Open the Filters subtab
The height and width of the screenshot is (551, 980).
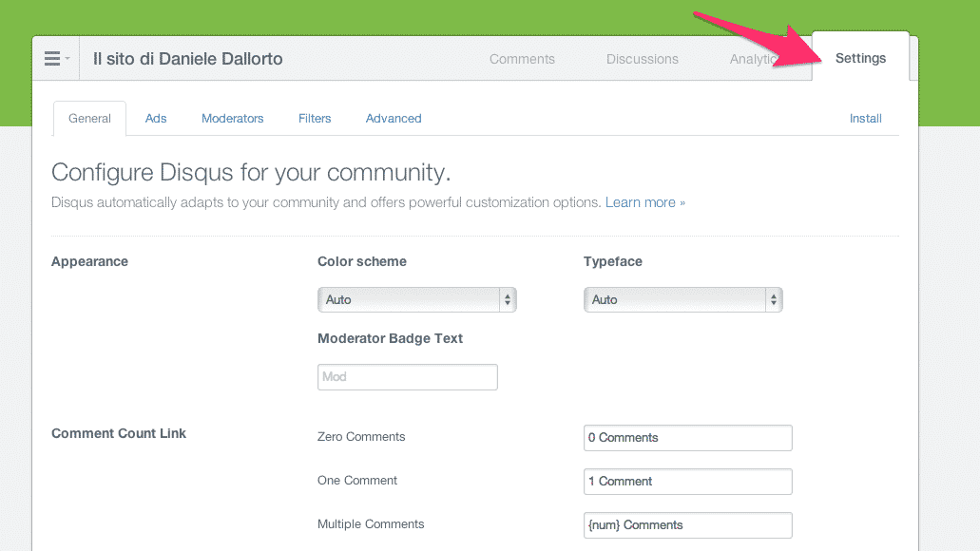coord(315,119)
